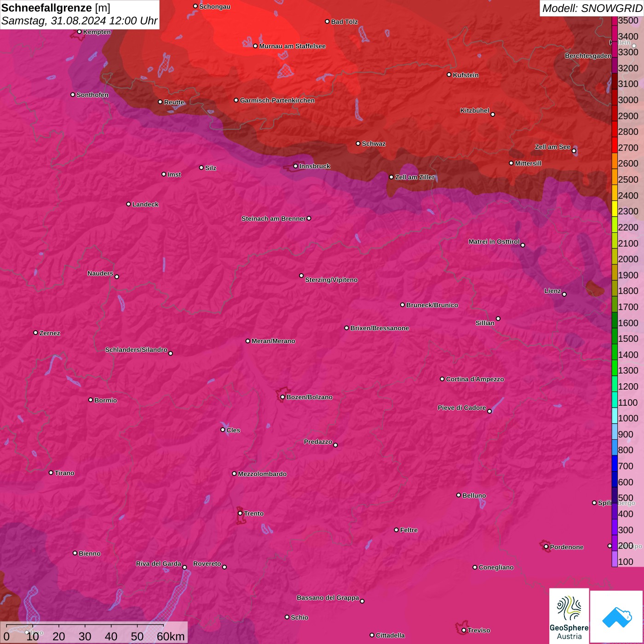Click the Zernez location dot

tap(36, 333)
